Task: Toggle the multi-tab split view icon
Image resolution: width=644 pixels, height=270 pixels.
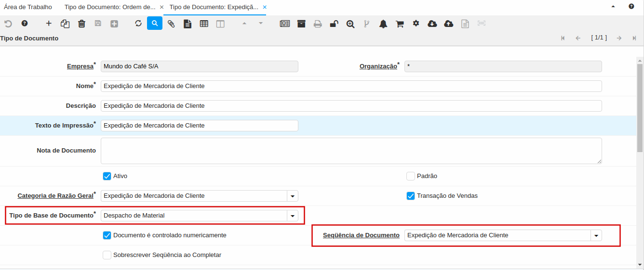Action: pyautogui.click(x=220, y=24)
